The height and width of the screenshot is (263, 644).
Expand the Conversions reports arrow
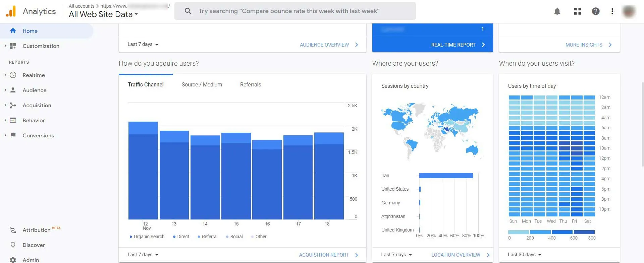click(5, 135)
